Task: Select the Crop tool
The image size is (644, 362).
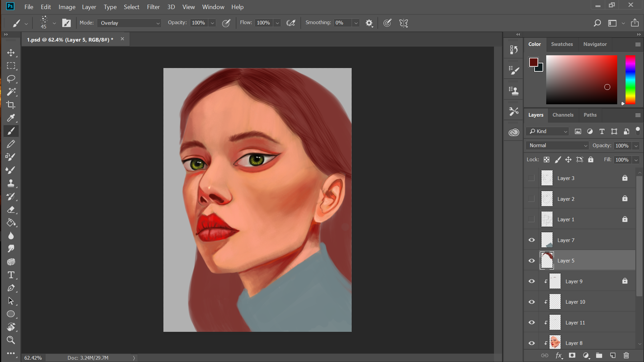Action: tap(11, 105)
